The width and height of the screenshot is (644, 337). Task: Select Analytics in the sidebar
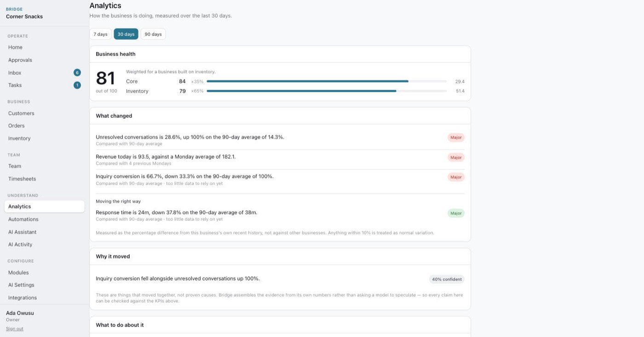tap(45, 207)
